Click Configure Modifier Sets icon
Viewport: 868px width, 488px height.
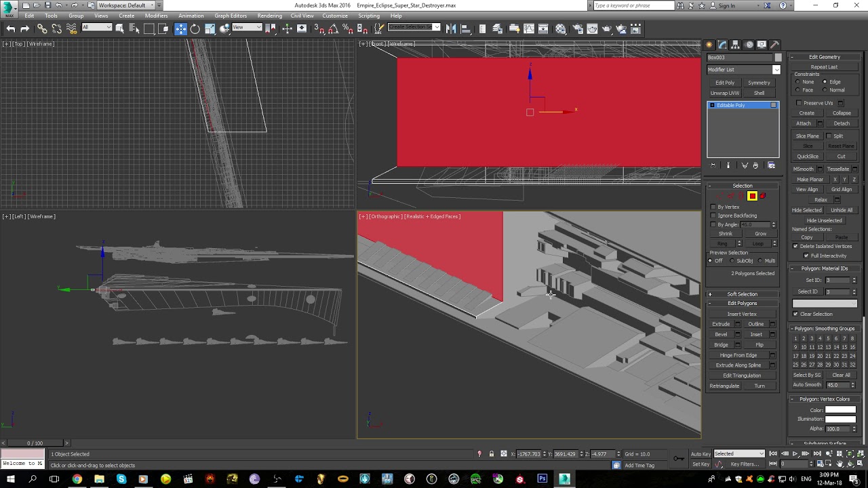point(771,165)
